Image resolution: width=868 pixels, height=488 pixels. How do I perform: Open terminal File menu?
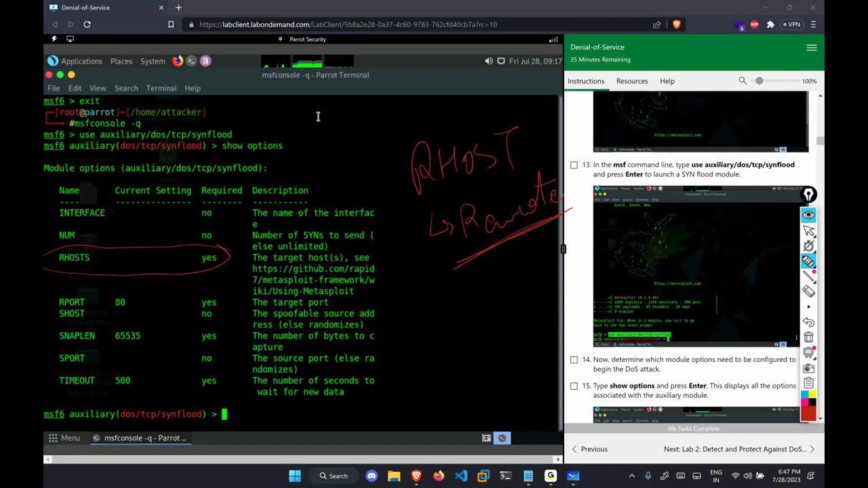pos(54,88)
